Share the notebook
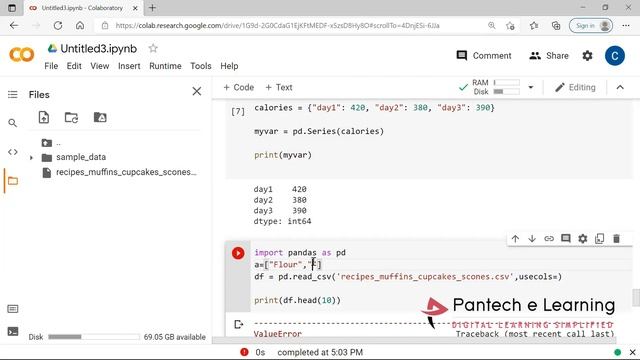Image resolution: width=640 pixels, height=360 pixels. pyautogui.click(x=549, y=56)
